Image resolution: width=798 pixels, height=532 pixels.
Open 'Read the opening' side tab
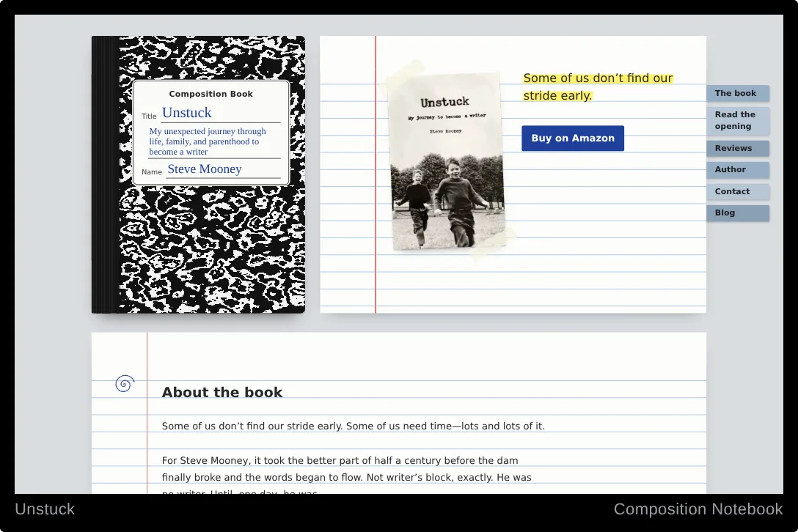pyautogui.click(x=737, y=120)
